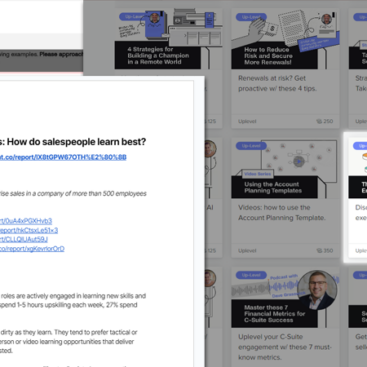Open the report link ending hkCtsxLe51x3

[29, 230]
